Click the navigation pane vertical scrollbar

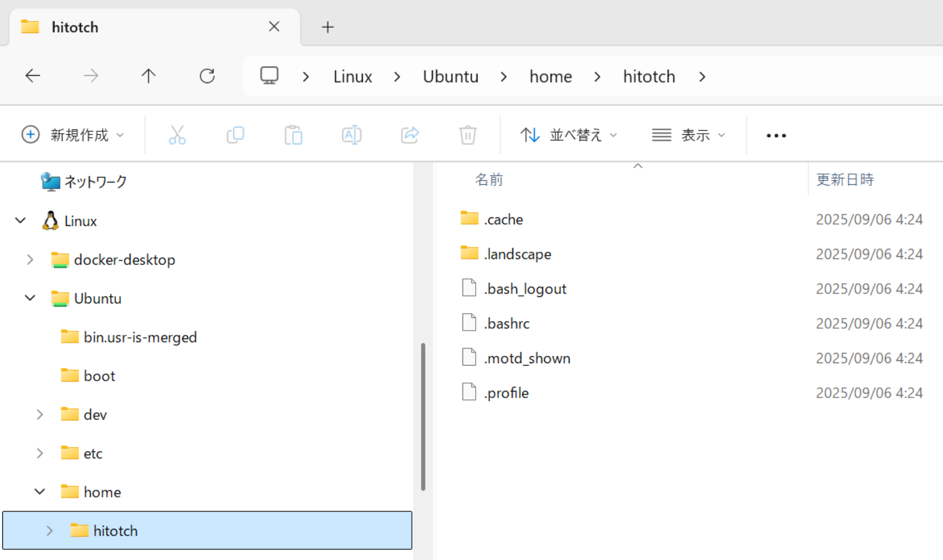[x=423, y=416]
